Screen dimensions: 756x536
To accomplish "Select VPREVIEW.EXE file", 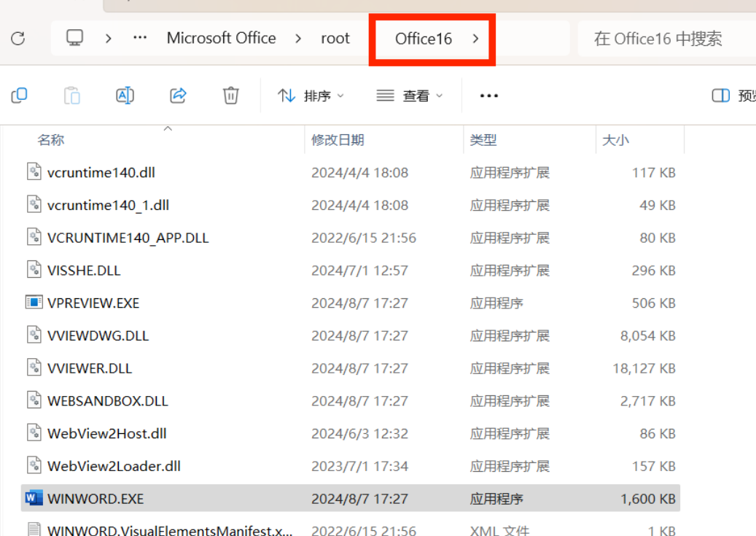I will tap(93, 303).
